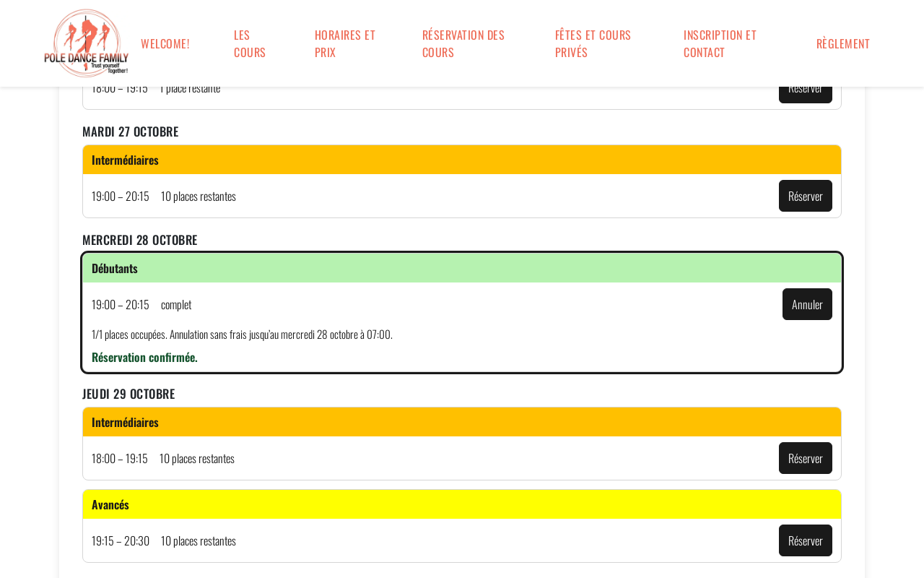This screenshot has width=924, height=578.
Task: Select the Avancés class title bar
Action: pyautogui.click(x=462, y=504)
